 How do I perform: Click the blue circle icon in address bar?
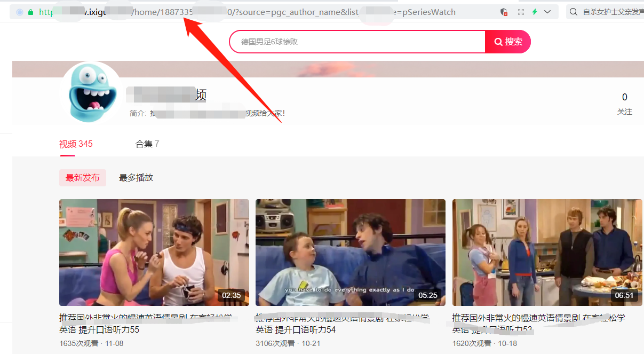click(x=19, y=12)
